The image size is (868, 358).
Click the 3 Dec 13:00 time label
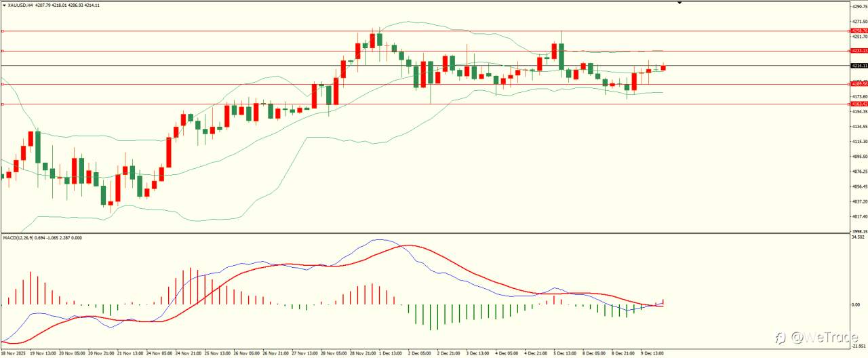click(x=479, y=353)
